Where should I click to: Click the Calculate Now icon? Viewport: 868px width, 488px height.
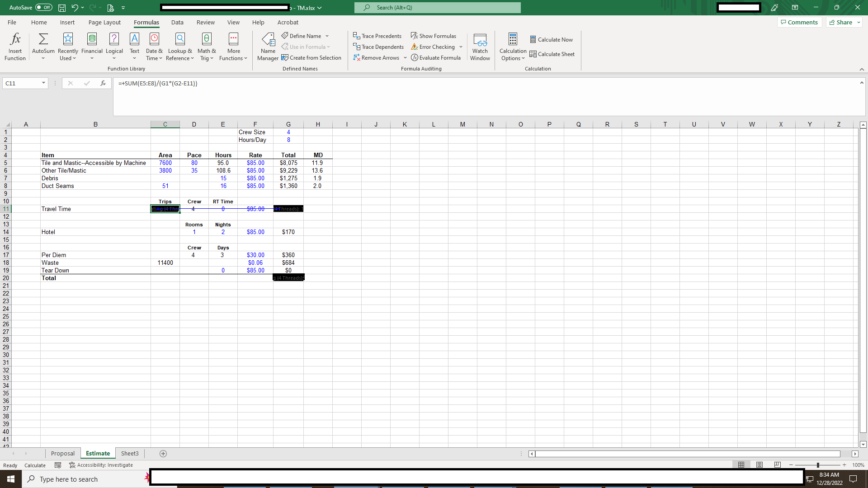tap(533, 39)
